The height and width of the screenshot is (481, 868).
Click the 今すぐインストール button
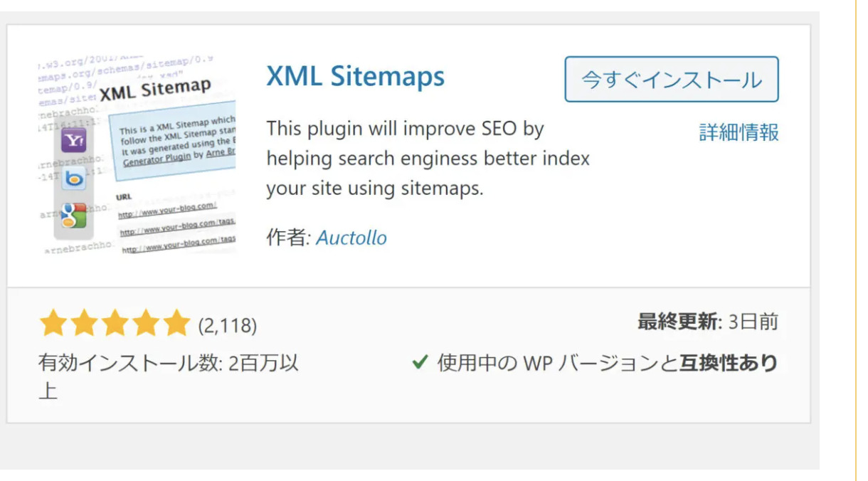click(x=672, y=80)
